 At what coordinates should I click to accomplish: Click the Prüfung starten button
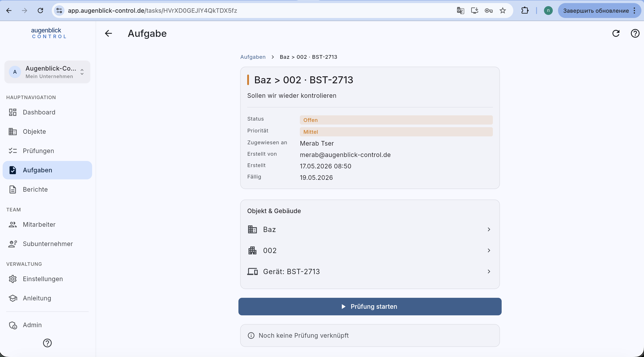370,307
